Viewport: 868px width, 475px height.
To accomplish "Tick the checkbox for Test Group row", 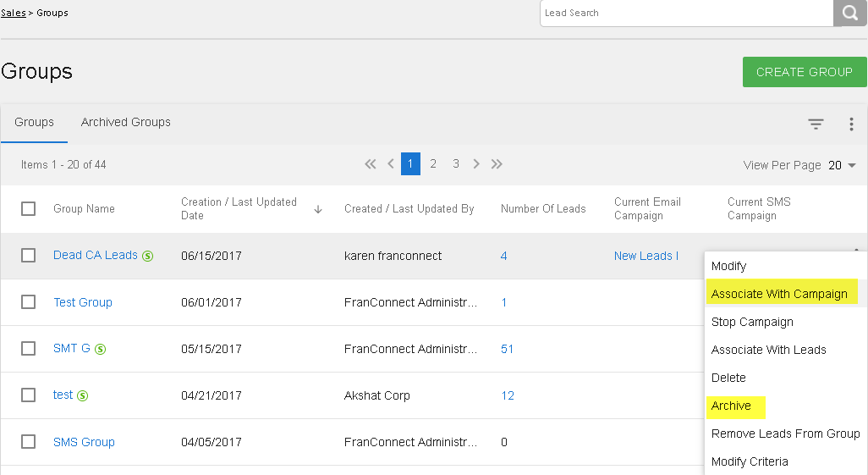I will [29, 302].
